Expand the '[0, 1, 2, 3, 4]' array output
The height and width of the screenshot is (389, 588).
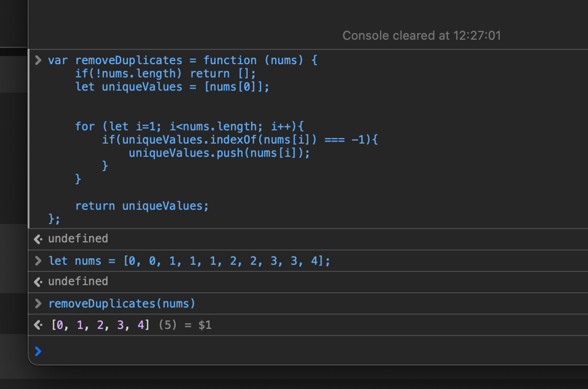(x=100, y=325)
